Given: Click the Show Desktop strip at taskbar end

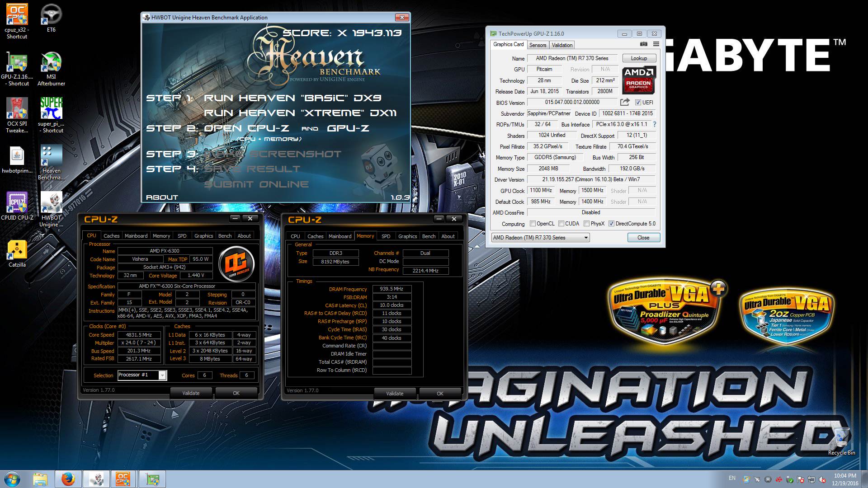Looking at the screenshot, I should pos(865,479).
